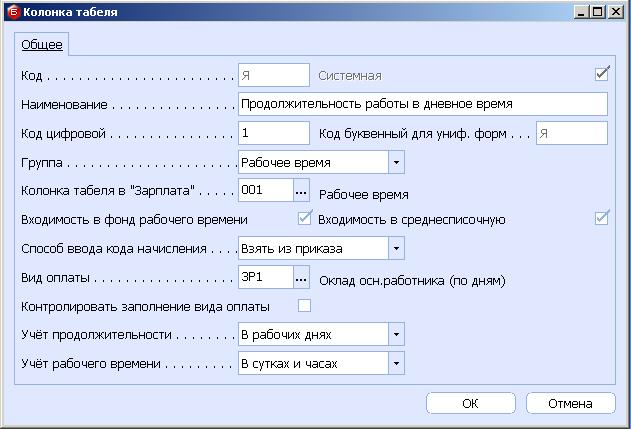
Task: Toggle the Системная checkbox
Action: 602,73
